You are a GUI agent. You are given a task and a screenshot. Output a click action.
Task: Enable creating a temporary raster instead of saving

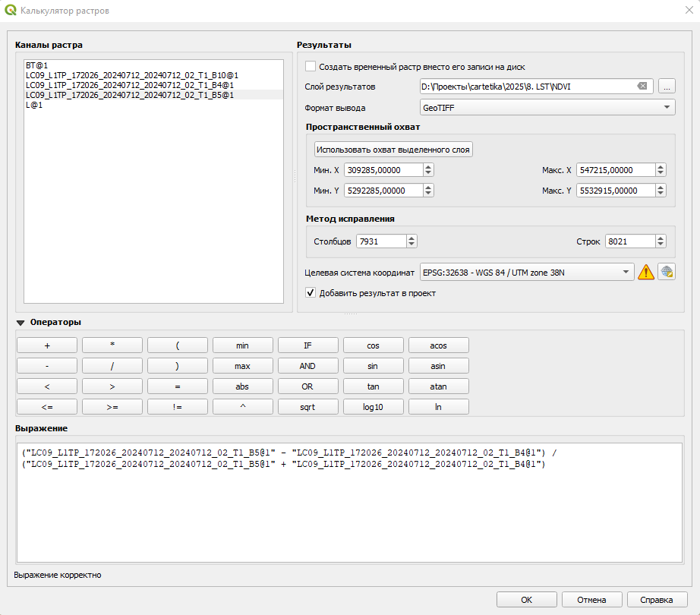311,67
